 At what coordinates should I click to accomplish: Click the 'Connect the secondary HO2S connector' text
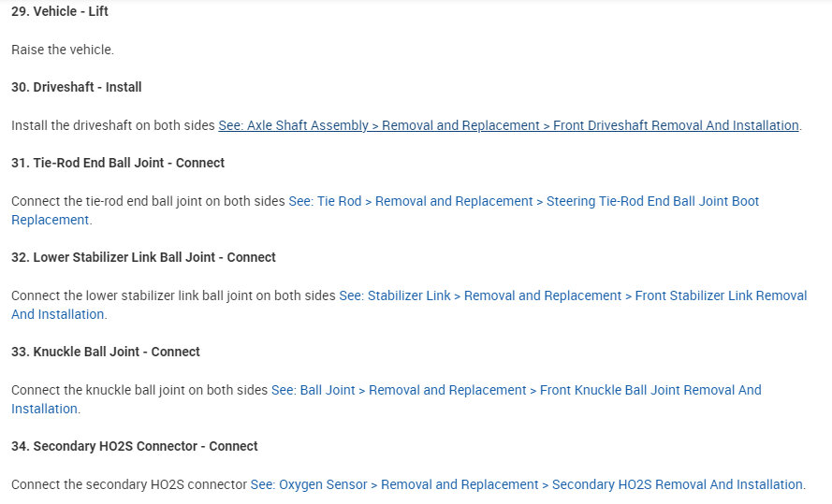[x=129, y=484]
